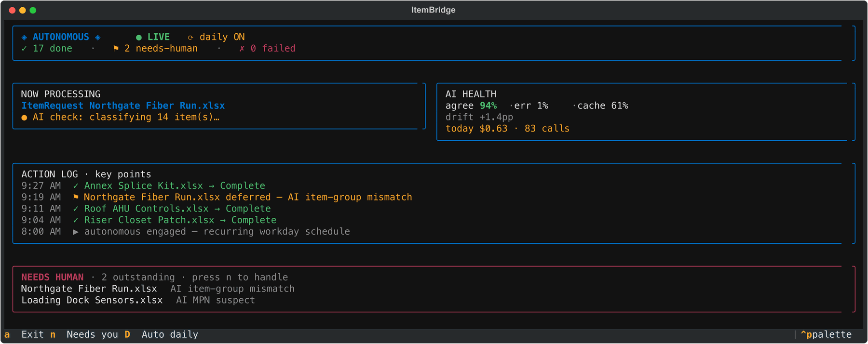Screen dimensions: 868x344
Task: Select ItemRequest Northgate Fiber Run.xlsx filename
Action: pos(123,106)
